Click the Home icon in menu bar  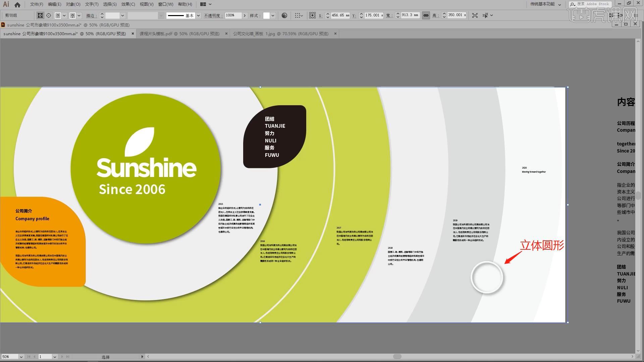[17, 4]
